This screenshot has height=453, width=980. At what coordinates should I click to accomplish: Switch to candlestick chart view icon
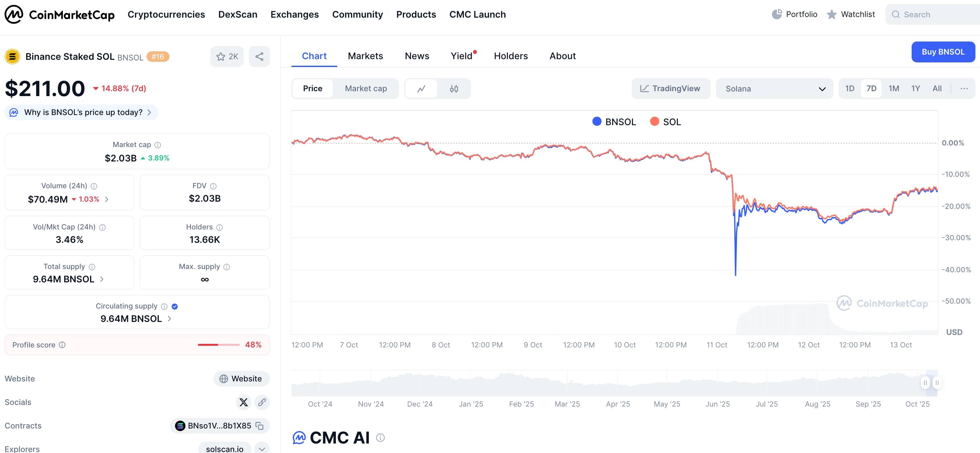click(x=453, y=89)
